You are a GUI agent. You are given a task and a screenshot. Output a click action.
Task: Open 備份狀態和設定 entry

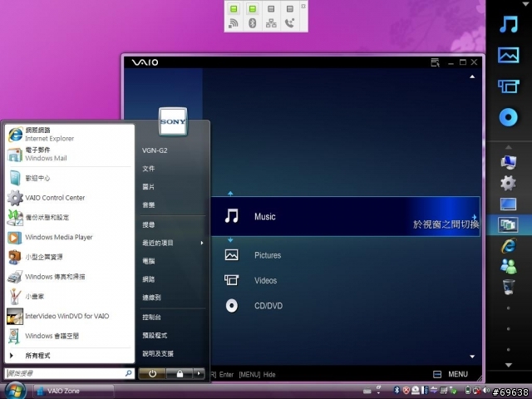click(x=70, y=217)
